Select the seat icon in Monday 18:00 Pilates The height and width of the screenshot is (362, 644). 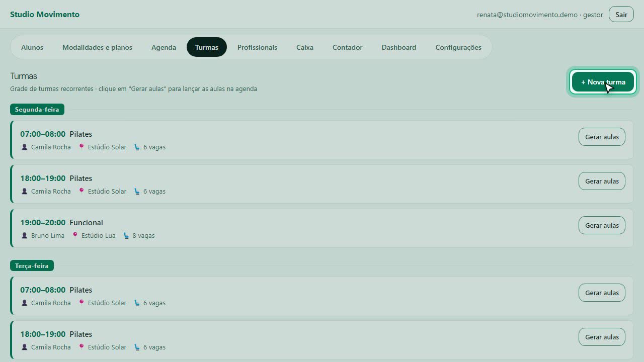coord(137,192)
